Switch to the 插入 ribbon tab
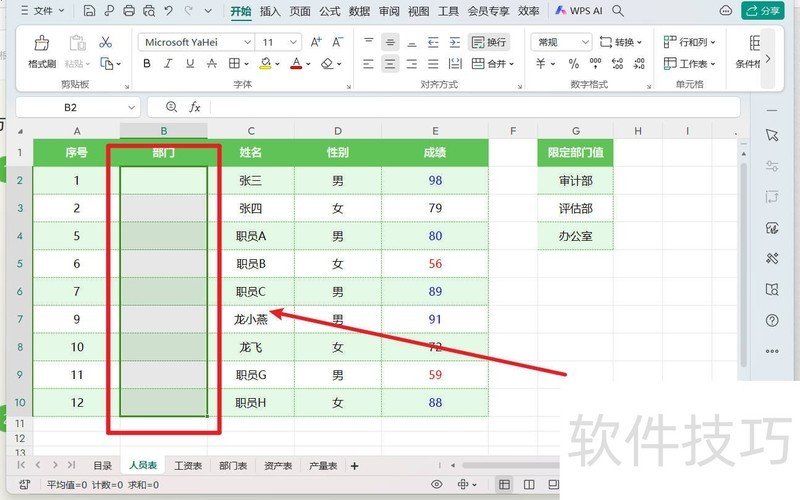The width and height of the screenshot is (800, 500). click(x=270, y=12)
